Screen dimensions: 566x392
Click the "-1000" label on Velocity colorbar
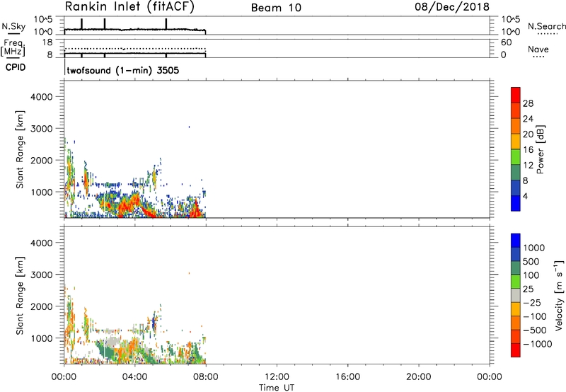pyautogui.click(x=538, y=344)
